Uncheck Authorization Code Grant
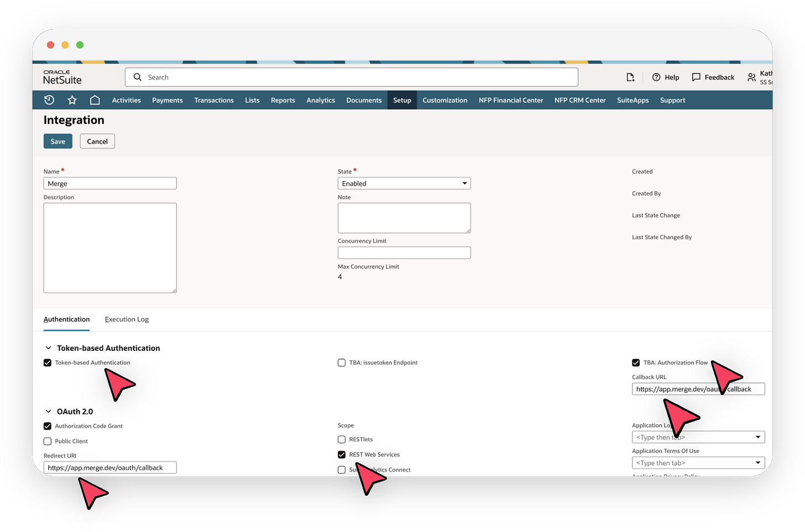 click(x=48, y=426)
